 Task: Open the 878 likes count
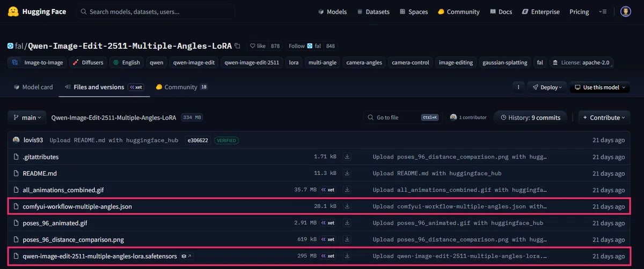[x=275, y=46]
